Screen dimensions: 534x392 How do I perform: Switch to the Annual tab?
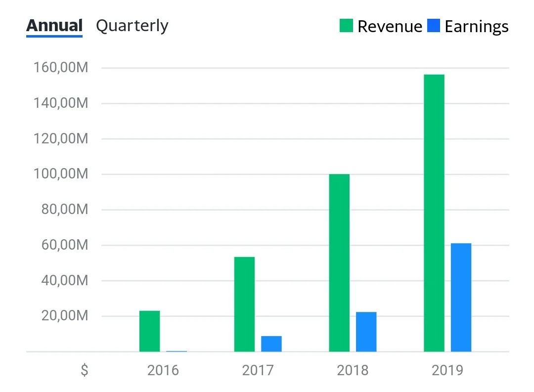click(54, 26)
